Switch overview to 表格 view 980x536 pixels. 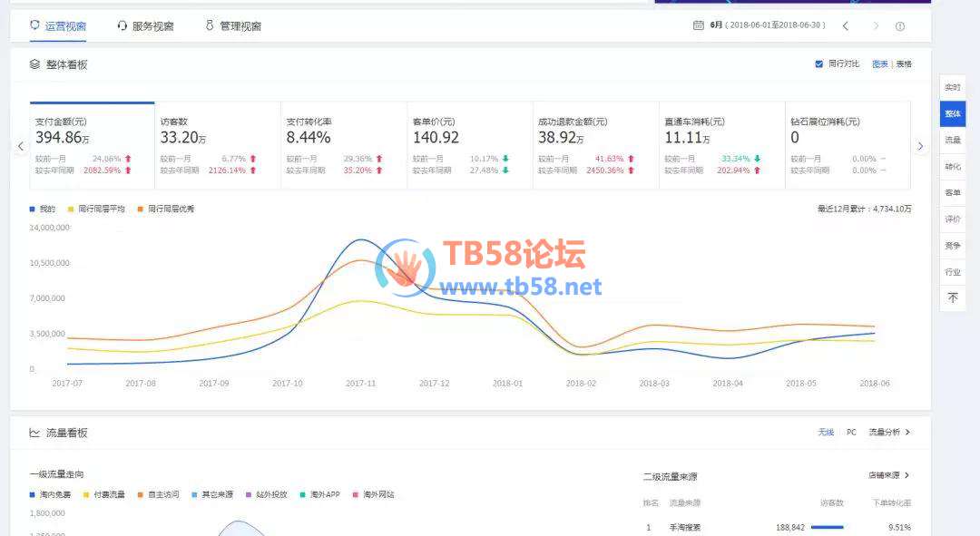[904, 63]
